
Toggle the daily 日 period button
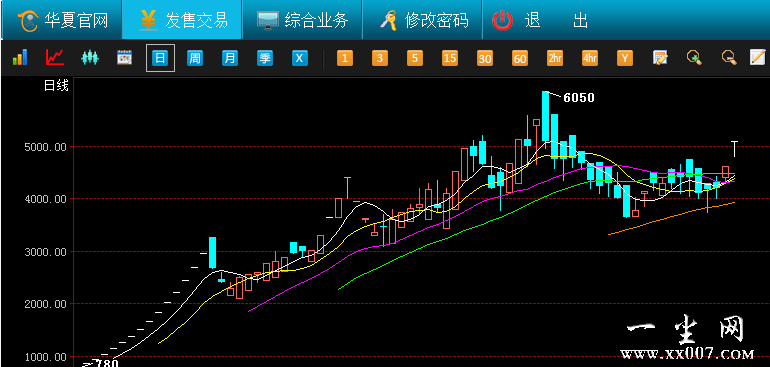[160, 58]
